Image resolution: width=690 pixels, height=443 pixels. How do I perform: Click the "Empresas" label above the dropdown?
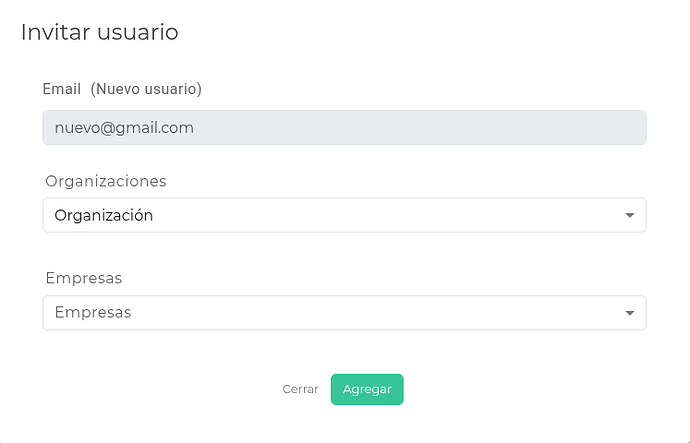[x=84, y=278]
